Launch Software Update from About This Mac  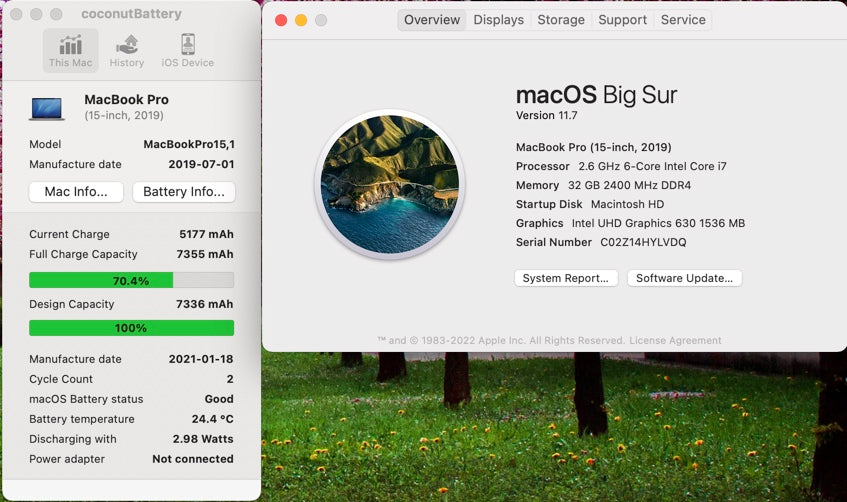point(684,278)
